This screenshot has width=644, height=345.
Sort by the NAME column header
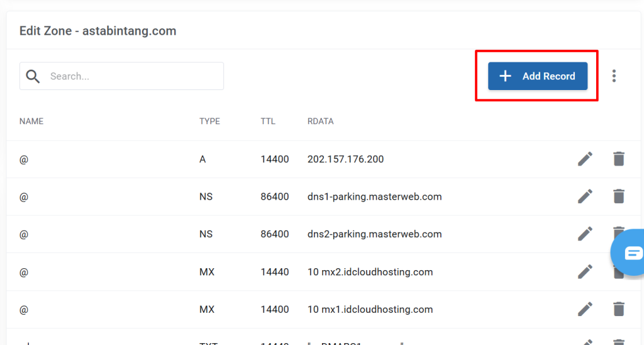pyautogui.click(x=31, y=122)
